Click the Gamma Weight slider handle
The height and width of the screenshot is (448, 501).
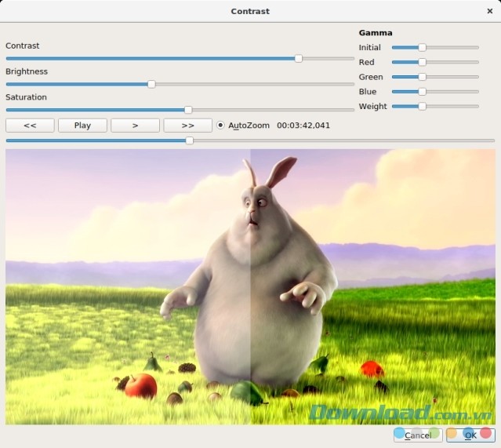[422, 106]
